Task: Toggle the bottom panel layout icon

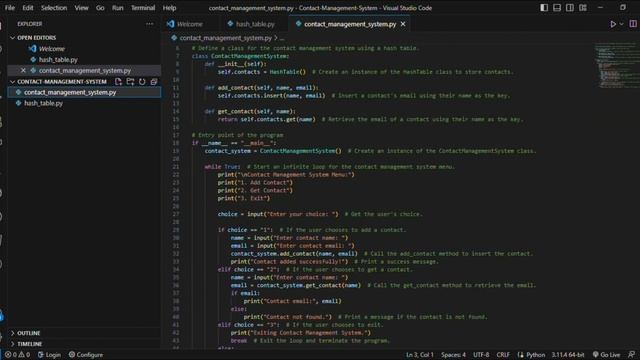Action: tap(557, 8)
